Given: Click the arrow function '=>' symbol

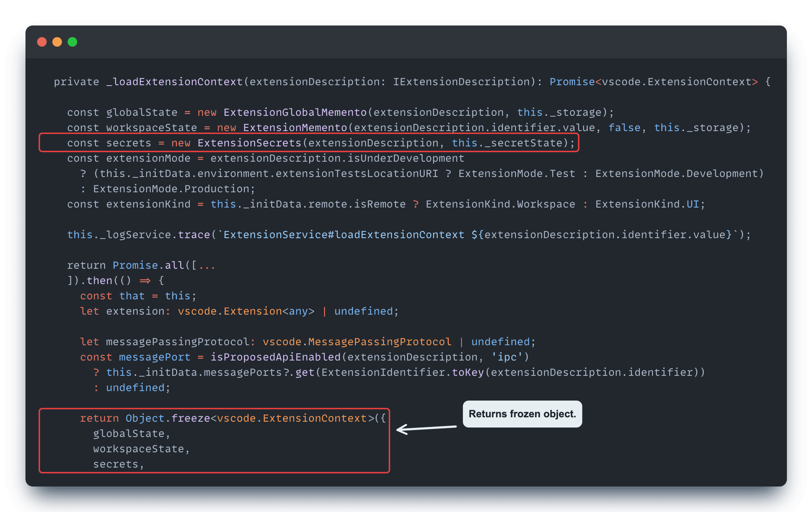Looking at the screenshot, I should tap(145, 281).
